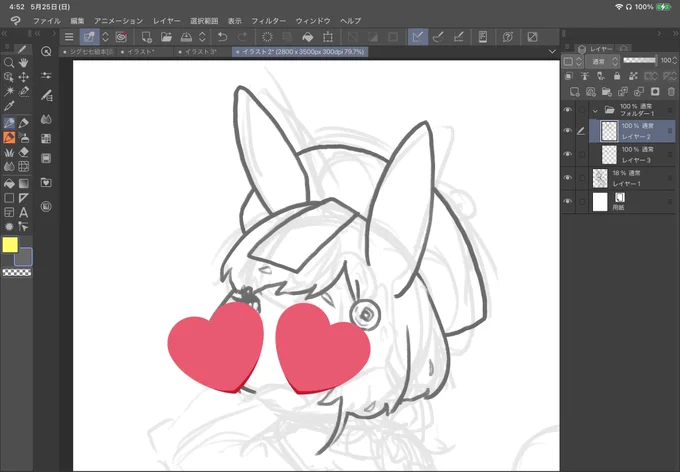
Task: Click the Redo arrow in the command bar
Action: pyautogui.click(x=242, y=37)
